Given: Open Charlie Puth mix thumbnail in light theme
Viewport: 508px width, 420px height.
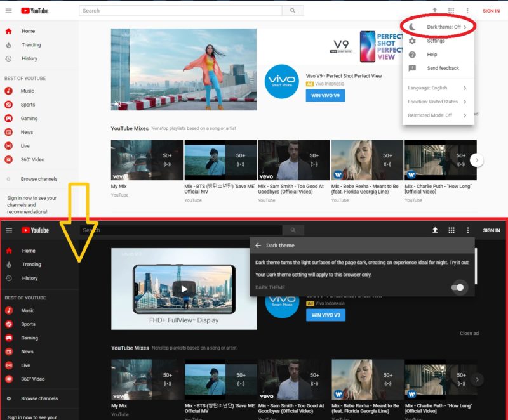Looking at the screenshot, I should click(441, 160).
